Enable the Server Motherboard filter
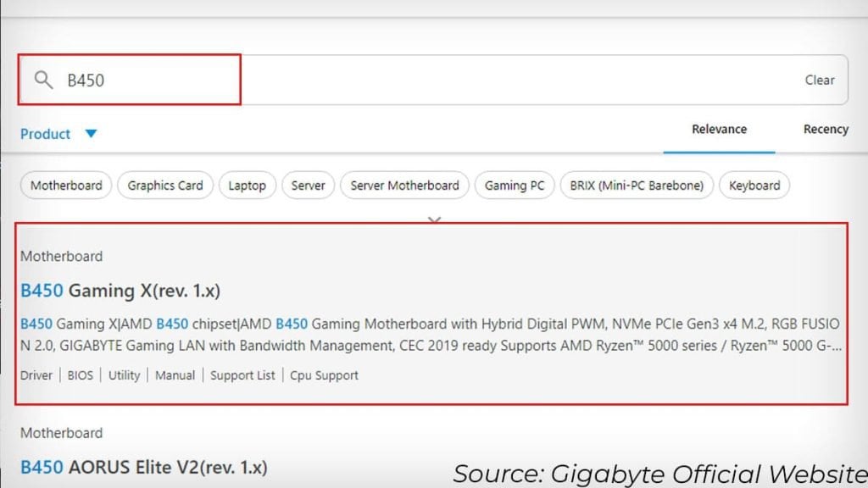The width and height of the screenshot is (868, 488). click(404, 185)
